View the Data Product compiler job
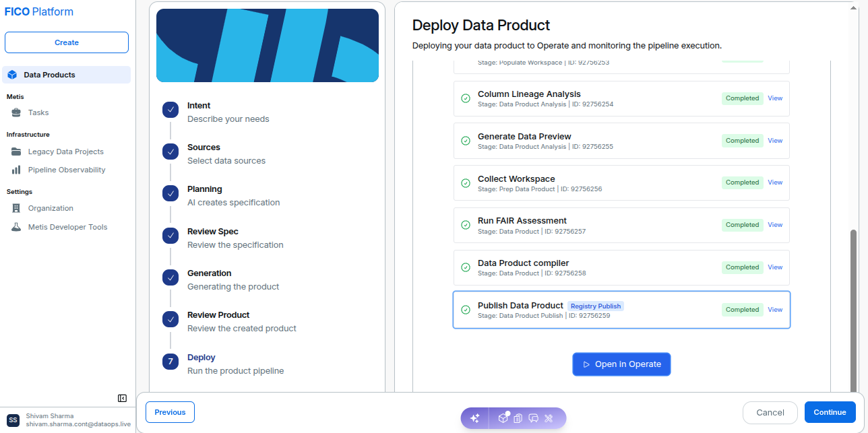Viewport: 868px width, 433px height. [775, 267]
